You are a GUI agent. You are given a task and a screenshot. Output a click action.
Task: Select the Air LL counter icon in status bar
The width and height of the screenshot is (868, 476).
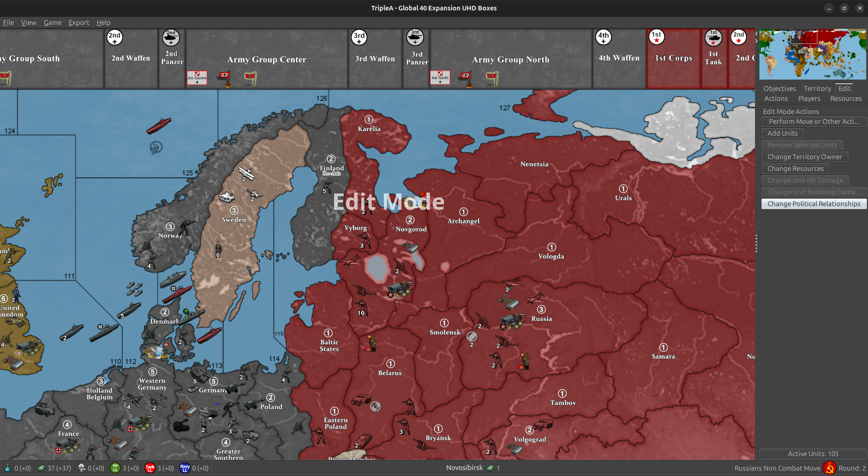coord(116,468)
